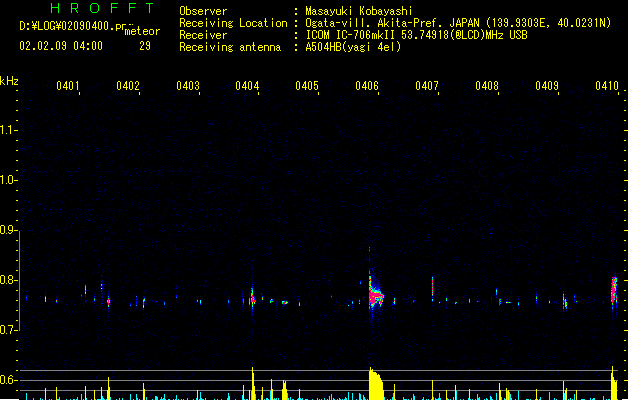Click the date stamp 02.02.09 04:00
Screen dimensions: 629x400
pyautogui.click(x=61, y=46)
